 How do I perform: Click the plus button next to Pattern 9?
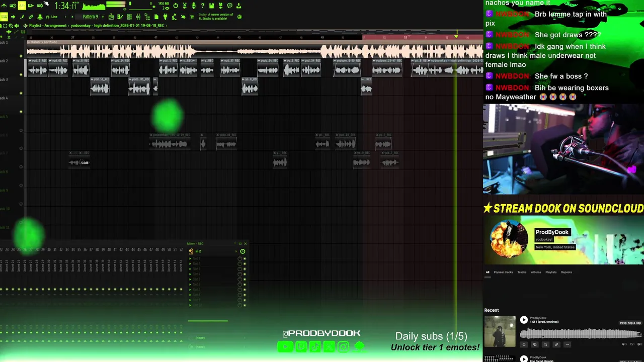103,17
